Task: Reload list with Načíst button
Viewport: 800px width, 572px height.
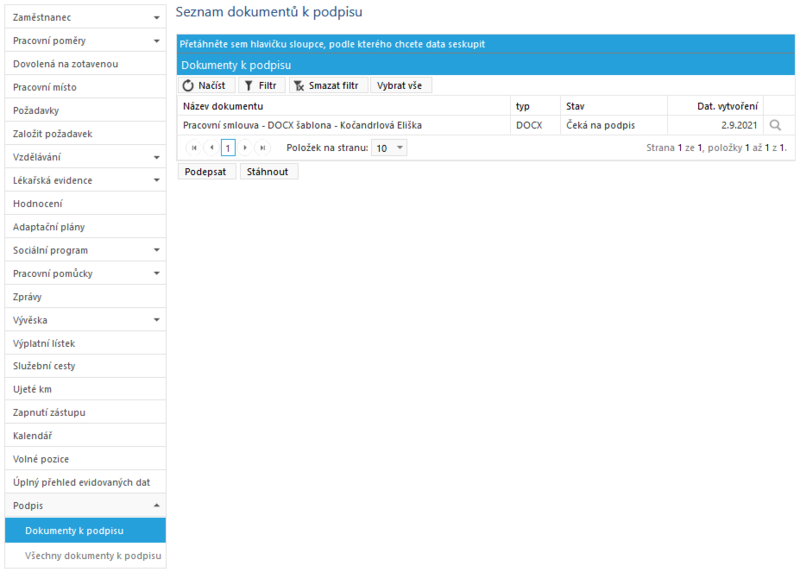Action: click(x=206, y=86)
